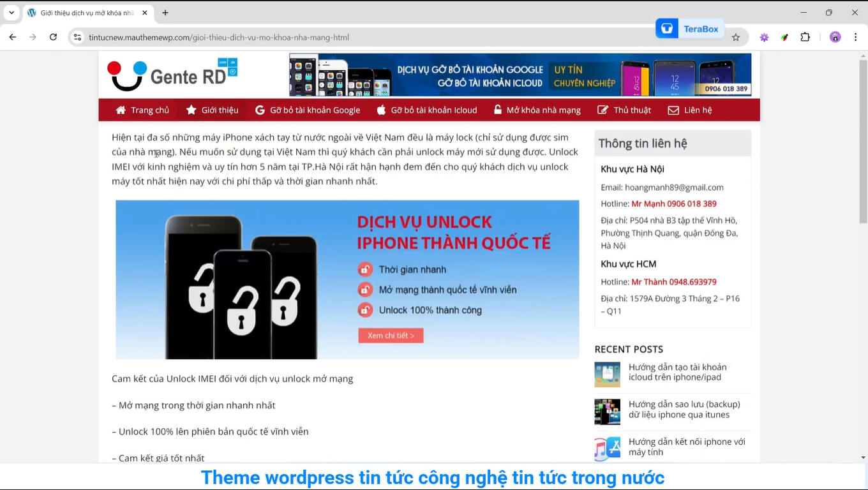Click hotline Mr Thành 0948.693979
The width and height of the screenshot is (868, 490).
point(674,281)
